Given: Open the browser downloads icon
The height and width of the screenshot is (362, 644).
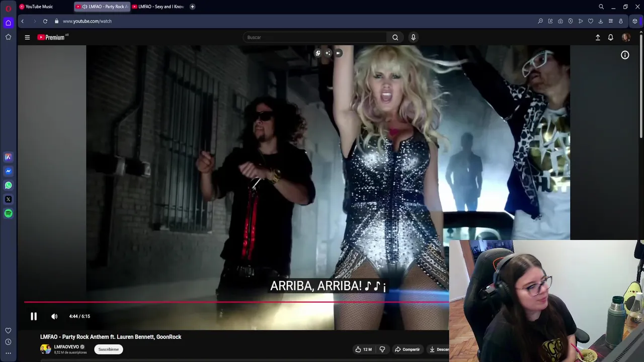Looking at the screenshot, I should pyautogui.click(x=601, y=21).
